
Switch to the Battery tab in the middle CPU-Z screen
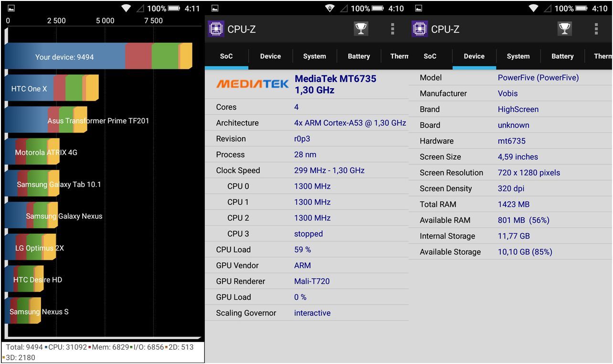pos(359,56)
